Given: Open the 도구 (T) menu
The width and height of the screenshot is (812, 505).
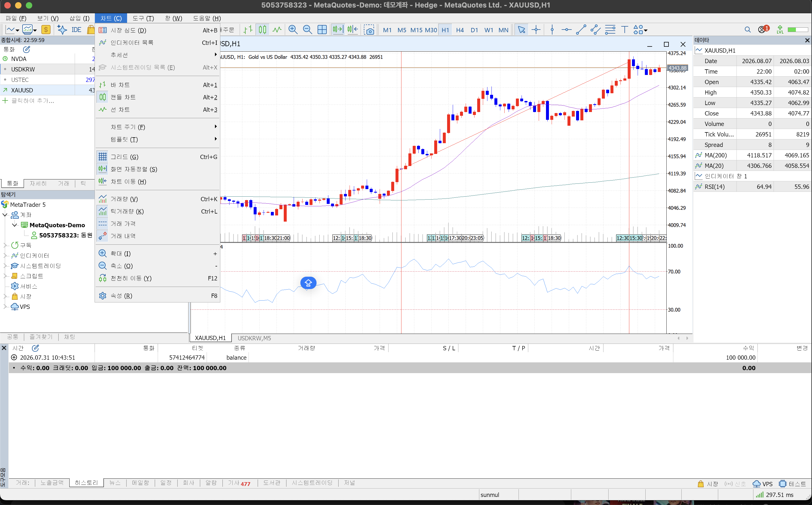Looking at the screenshot, I should point(143,18).
